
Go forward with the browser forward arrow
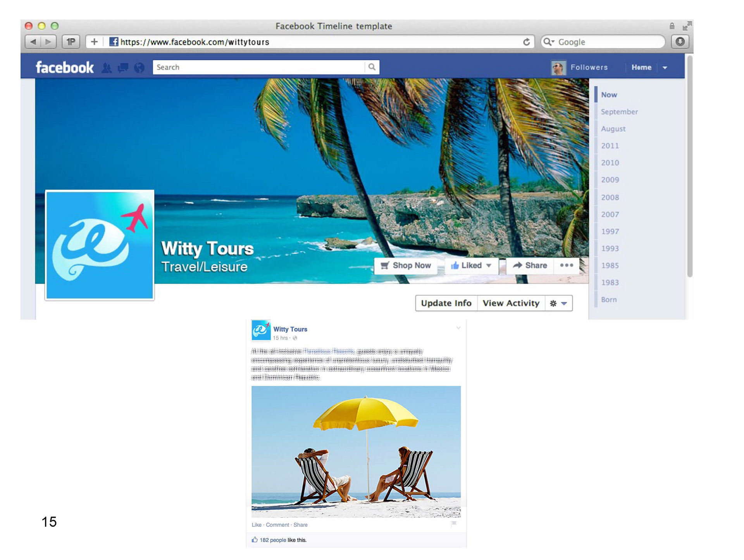(x=48, y=42)
